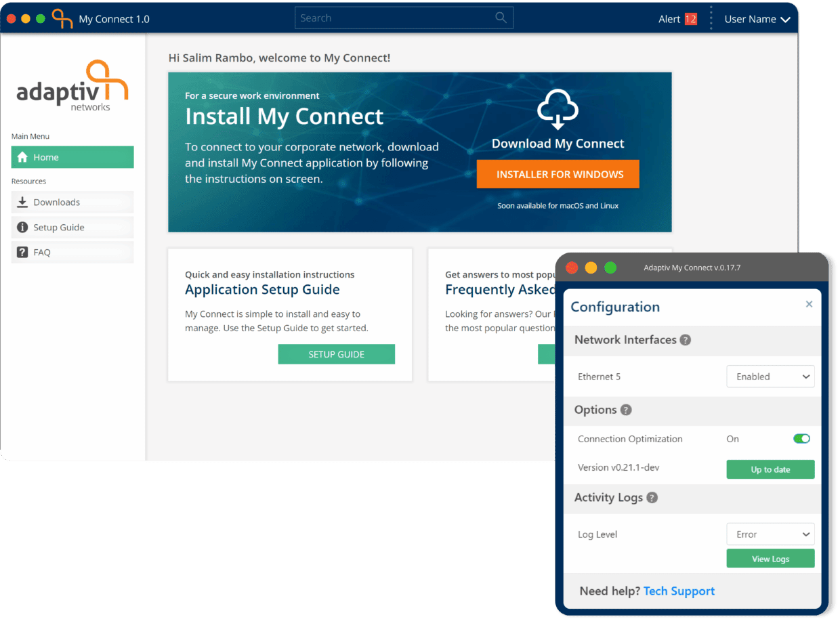The image size is (840, 621).
Task: Click the Home house icon in the sidebar
Action: pyautogui.click(x=24, y=157)
